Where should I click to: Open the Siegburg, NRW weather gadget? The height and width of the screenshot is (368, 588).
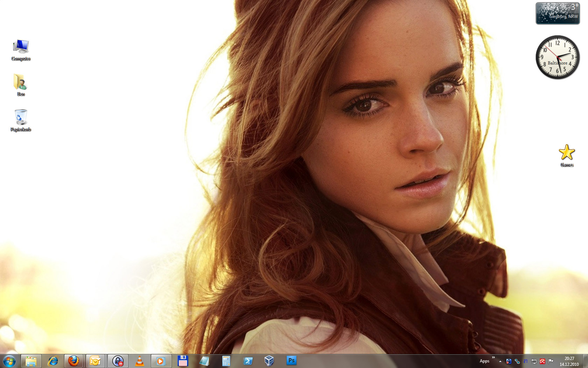pos(558,13)
